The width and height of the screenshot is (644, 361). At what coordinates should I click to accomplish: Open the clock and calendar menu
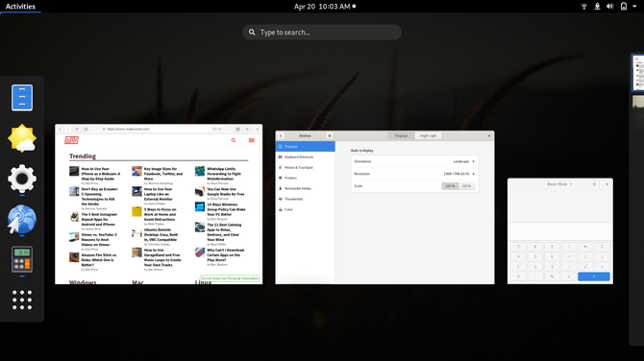pos(325,6)
